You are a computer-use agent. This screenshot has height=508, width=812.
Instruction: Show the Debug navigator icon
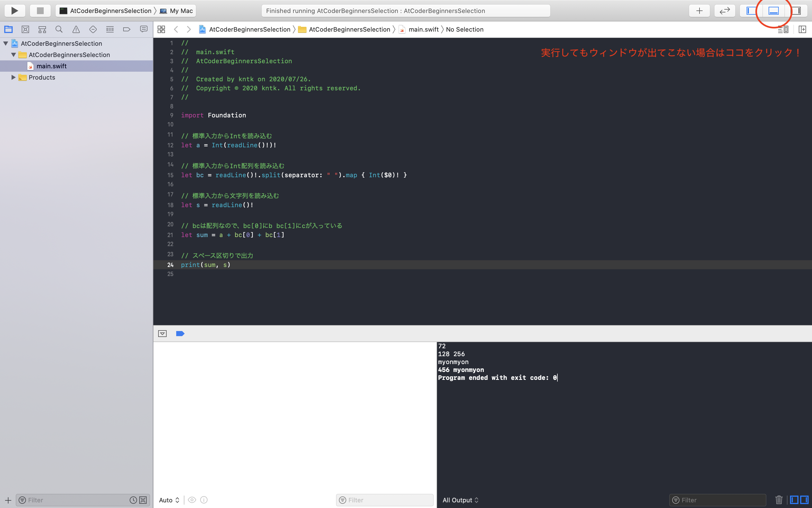click(110, 30)
